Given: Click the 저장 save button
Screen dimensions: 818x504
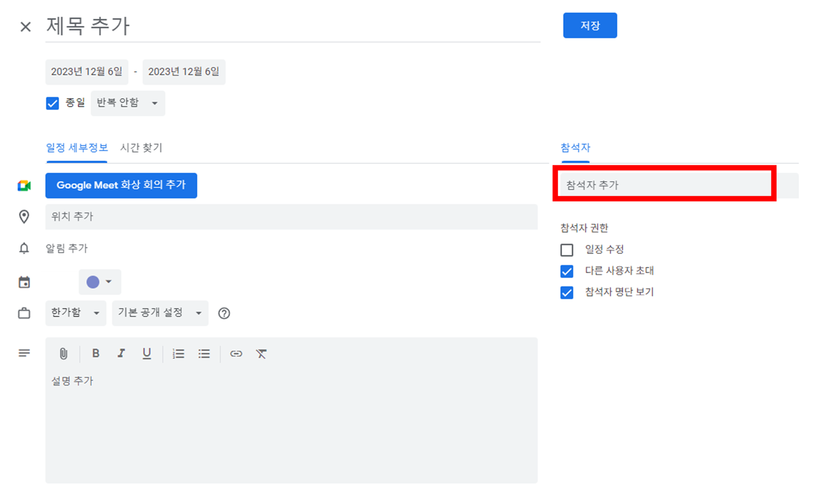Looking at the screenshot, I should click(590, 26).
